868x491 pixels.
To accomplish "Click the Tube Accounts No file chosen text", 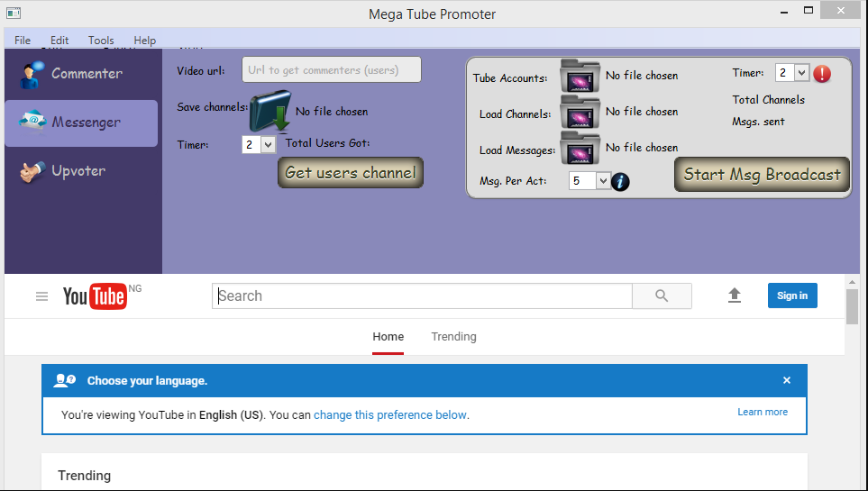I will 642,76.
